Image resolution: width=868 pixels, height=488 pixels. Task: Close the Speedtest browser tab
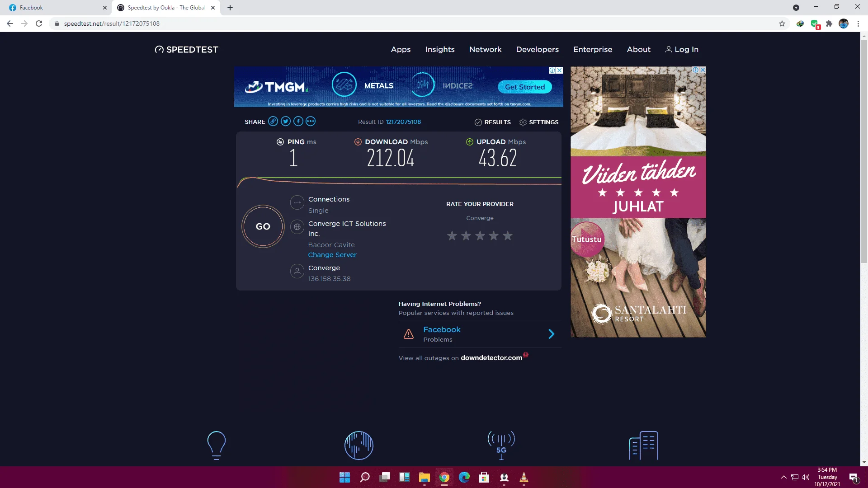213,8
